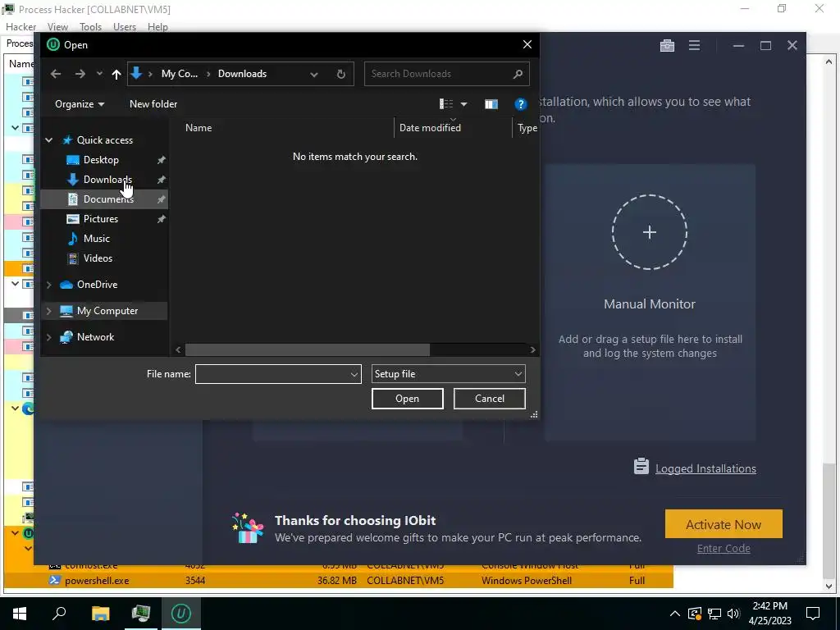Select Pictures in Quick access

pyautogui.click(x=101, y=218)
